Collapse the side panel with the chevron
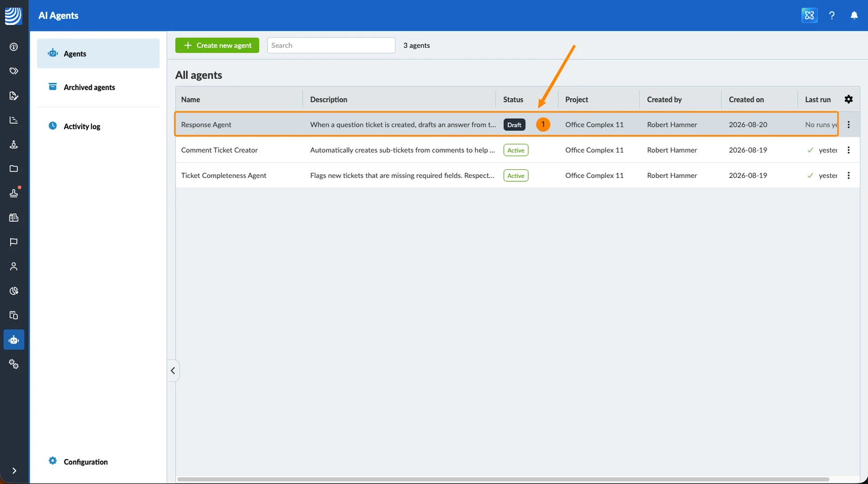Image resolution: width=868 pixels, height=484 pixels. pos(173,371)
